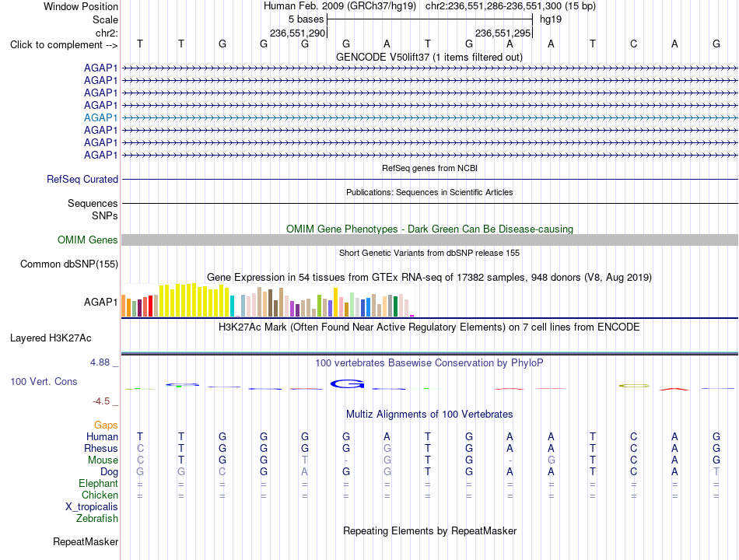Click the faded T mismatch in the Mouse row

click(x=305, y=460)
